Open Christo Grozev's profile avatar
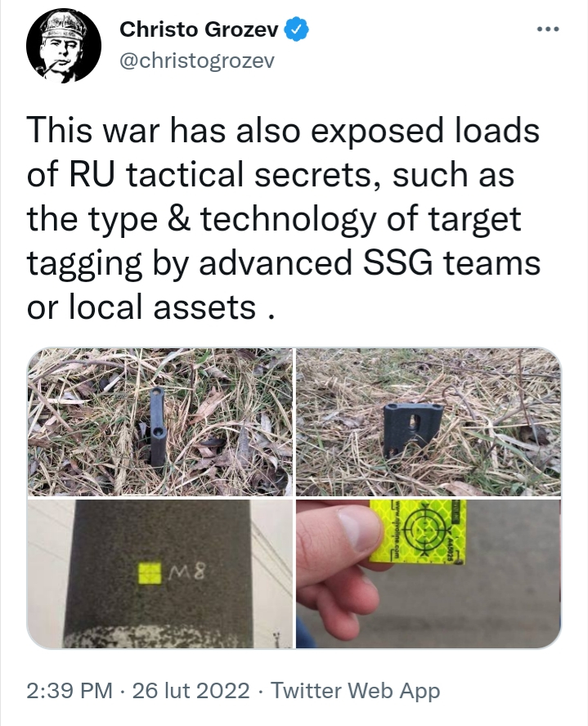This screenshot has width=588, height=726. coord(64,46)
